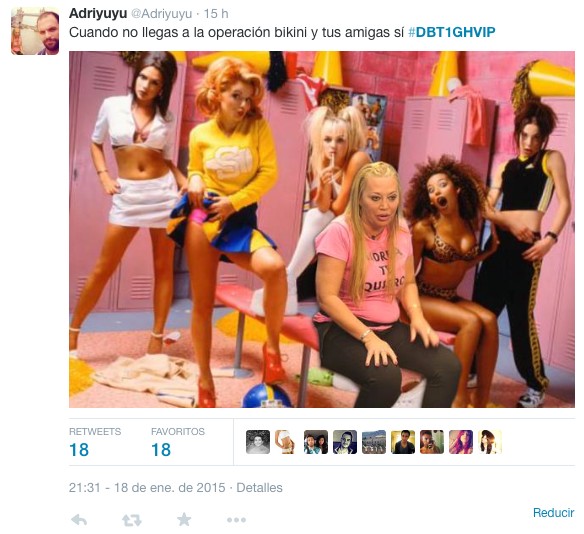Retweet using the retweet arrows icon
This screenshot has height=534, width=584.
(131, 520)
